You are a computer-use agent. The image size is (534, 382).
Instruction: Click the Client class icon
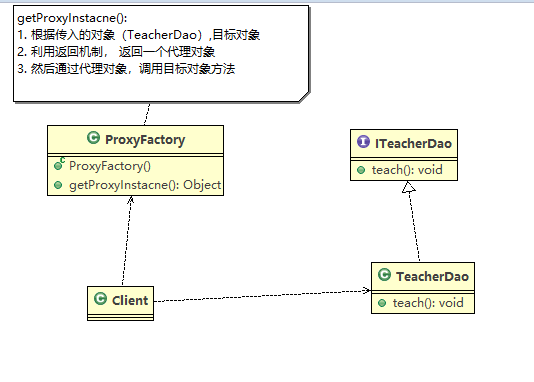(x=100, y=299)
